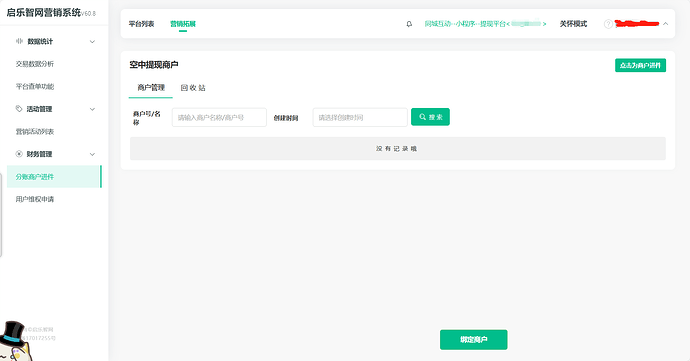Click the 空中提现商户 heading
Image resolution: width=690 pixels, height=361 pixels.
154,65
